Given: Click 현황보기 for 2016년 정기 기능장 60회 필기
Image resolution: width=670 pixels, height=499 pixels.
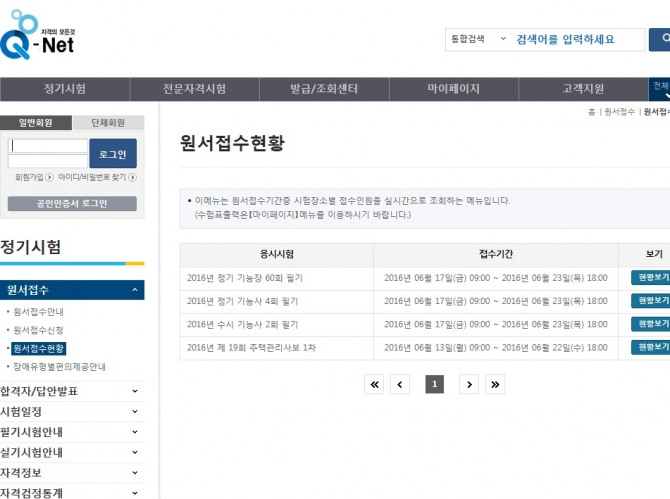Looking at the screenshot, I should pyautogui.click(x=651, y=277).
